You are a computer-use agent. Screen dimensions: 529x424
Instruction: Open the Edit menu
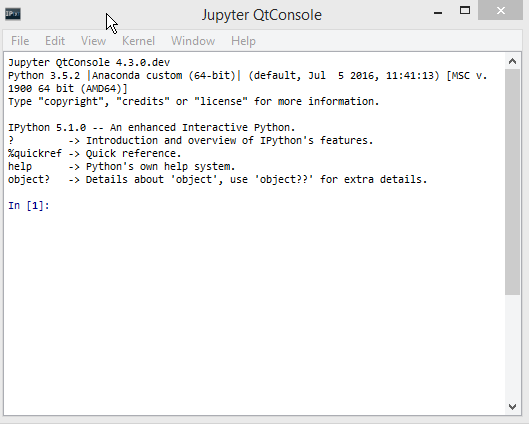point(55,41)
